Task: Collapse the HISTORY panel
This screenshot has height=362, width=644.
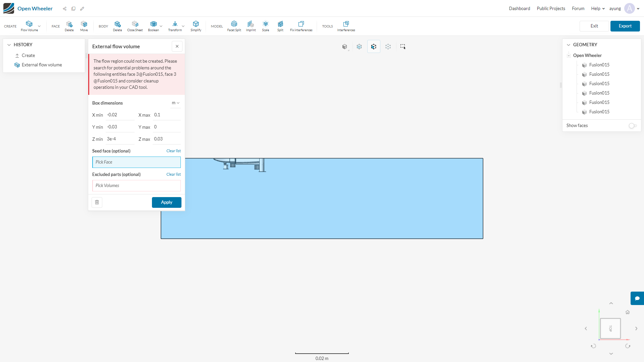Action: pos(9,45)
